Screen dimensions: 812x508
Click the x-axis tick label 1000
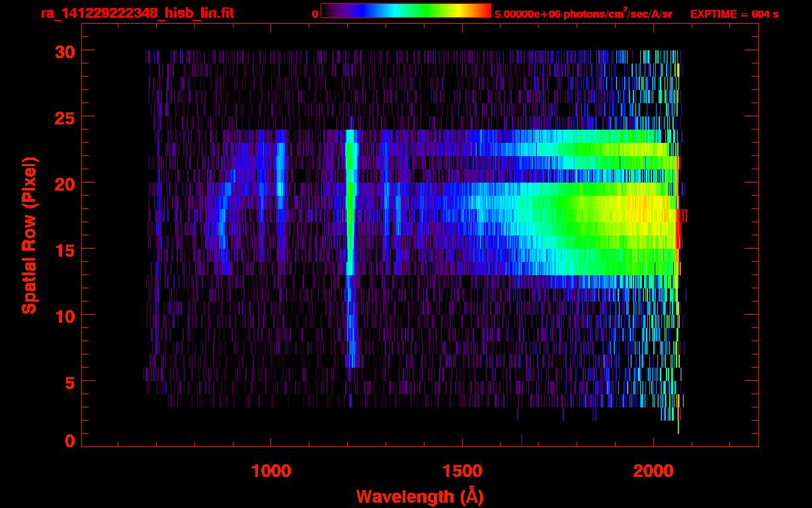[271, 471]
